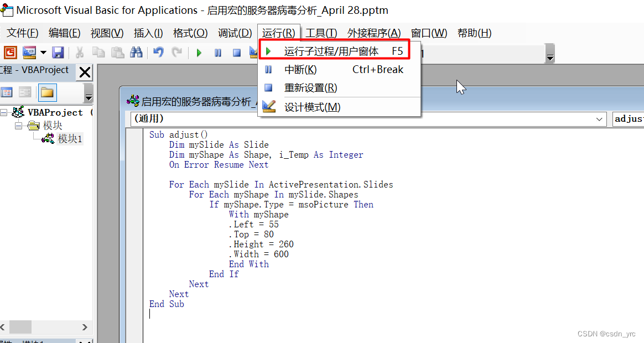Collapse the VBAProject tree node

[3, 112]
